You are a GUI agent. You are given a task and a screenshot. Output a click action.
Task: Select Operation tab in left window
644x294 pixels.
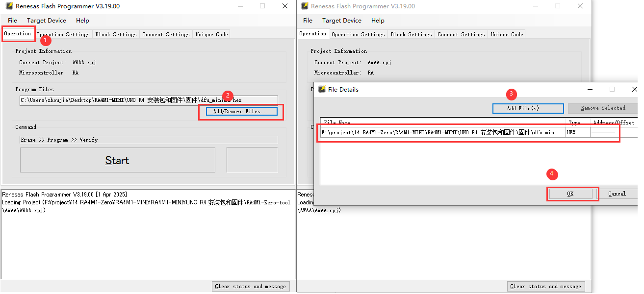(18, 34)
